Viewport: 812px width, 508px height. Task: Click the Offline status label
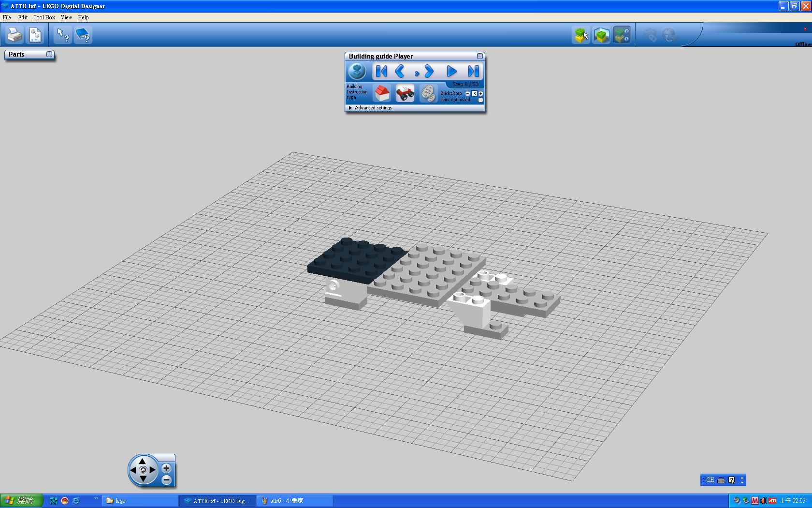click(803, 44)
